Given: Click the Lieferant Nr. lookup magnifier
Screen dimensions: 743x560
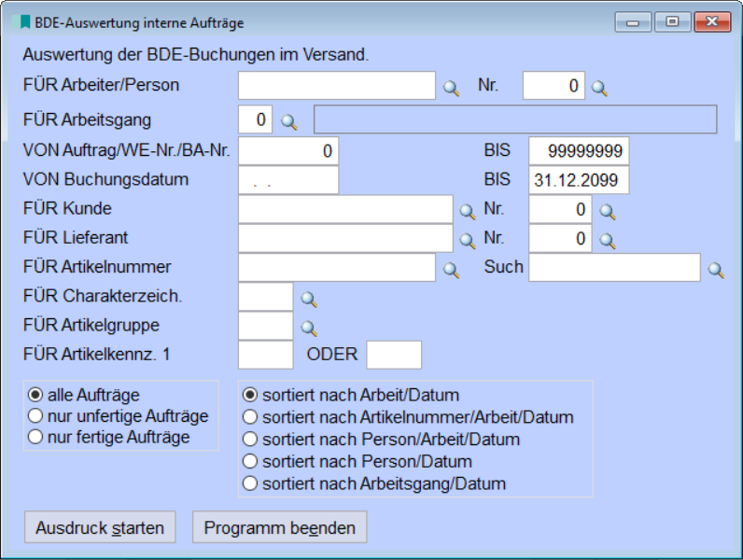Looking at the screenshot, I should 608,240.
